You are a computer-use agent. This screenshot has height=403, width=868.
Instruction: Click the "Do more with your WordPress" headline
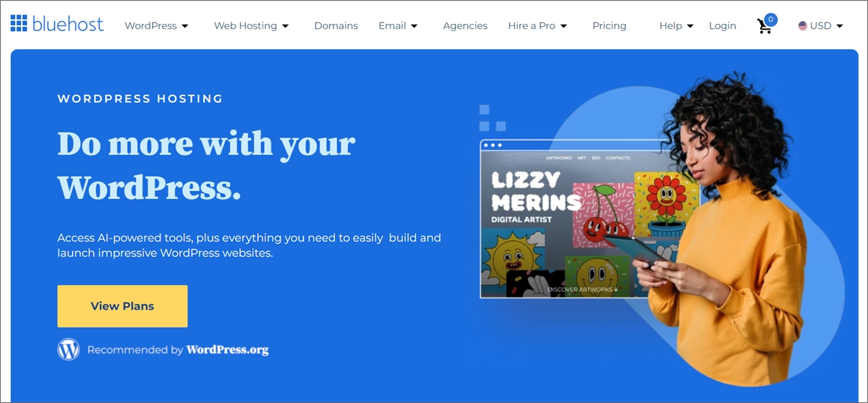click(x=206, y=165)
